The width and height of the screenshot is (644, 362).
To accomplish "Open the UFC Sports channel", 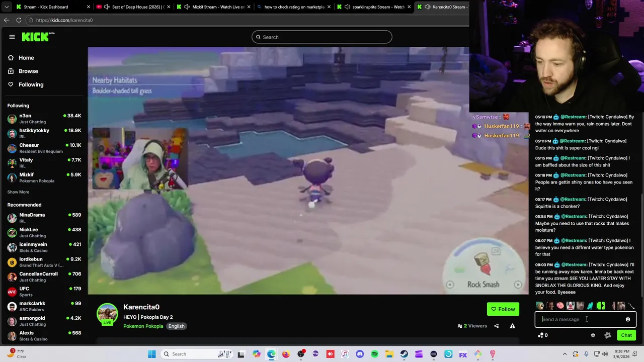I will tap(44, 292).
